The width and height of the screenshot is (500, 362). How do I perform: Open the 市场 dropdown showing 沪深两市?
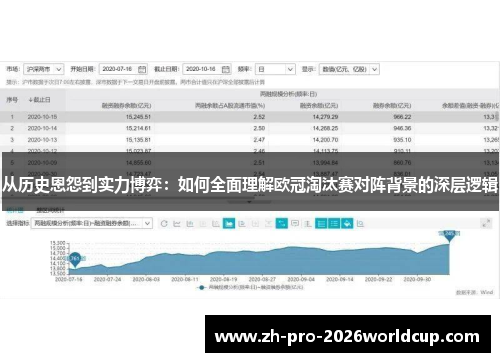click(x=44, y=69)
